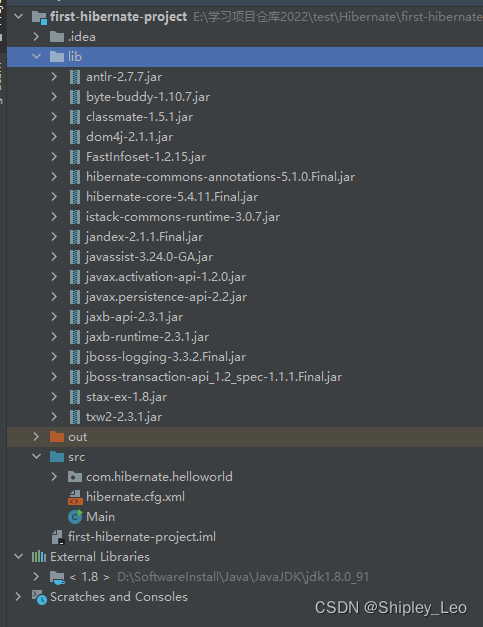This screenshot has width=483, height=627.
Task: Click the Scratches and Consoles icon
Action: (x=39, y=597)
